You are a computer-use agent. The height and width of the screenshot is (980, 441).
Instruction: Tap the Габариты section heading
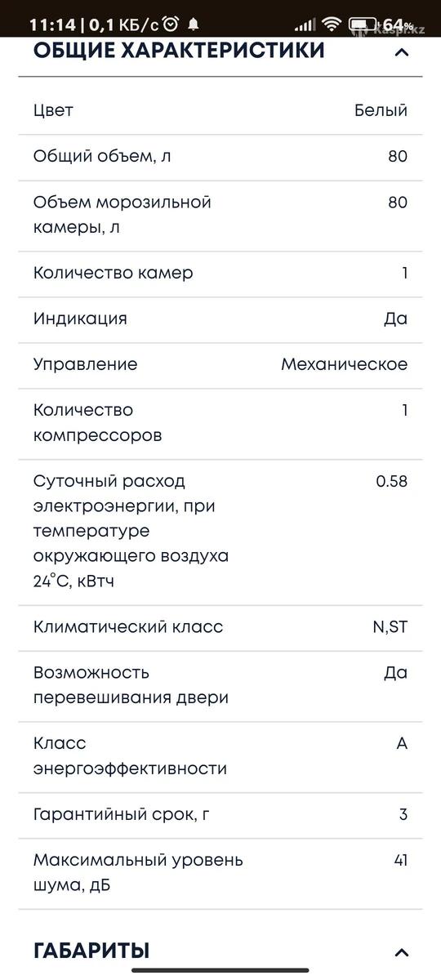click(91, 951)
